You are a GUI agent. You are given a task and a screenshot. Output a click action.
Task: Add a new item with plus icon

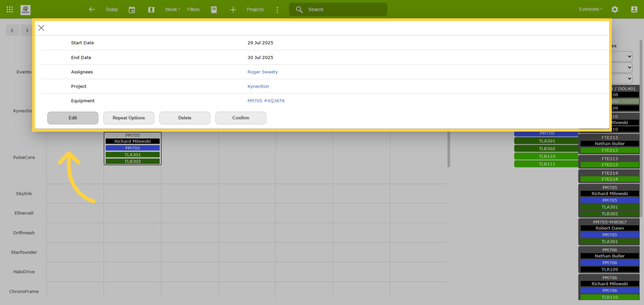pyautogui.click(x=233, y=10)
